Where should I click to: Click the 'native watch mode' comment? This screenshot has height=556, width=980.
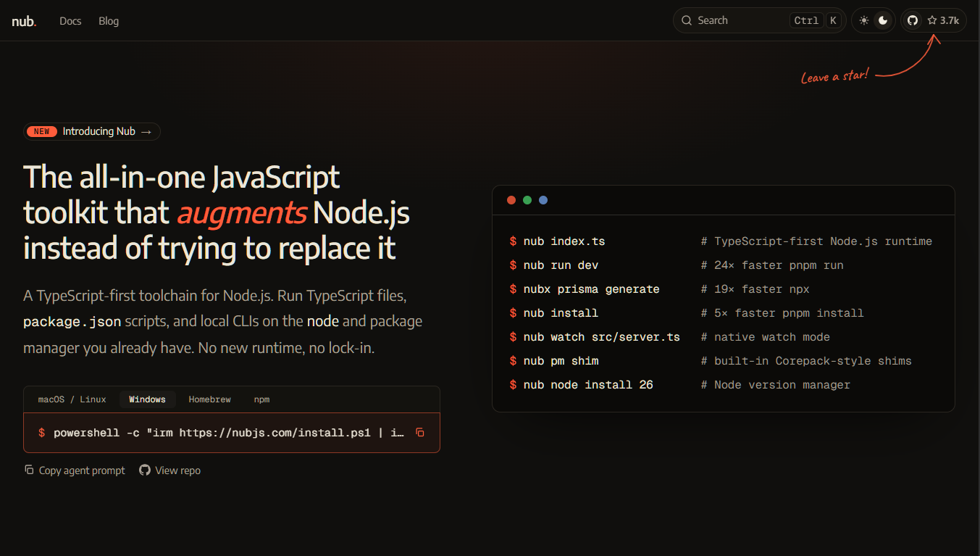[x=766, y=337]
